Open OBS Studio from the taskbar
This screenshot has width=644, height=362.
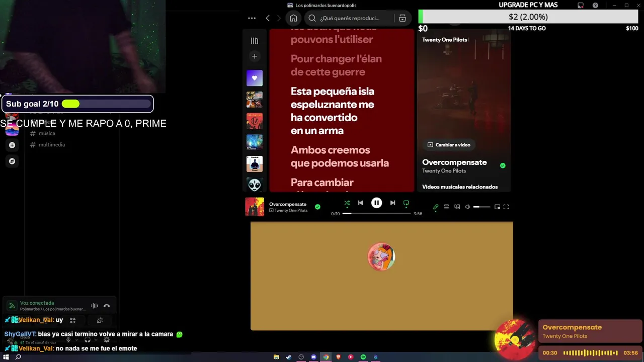301,357
